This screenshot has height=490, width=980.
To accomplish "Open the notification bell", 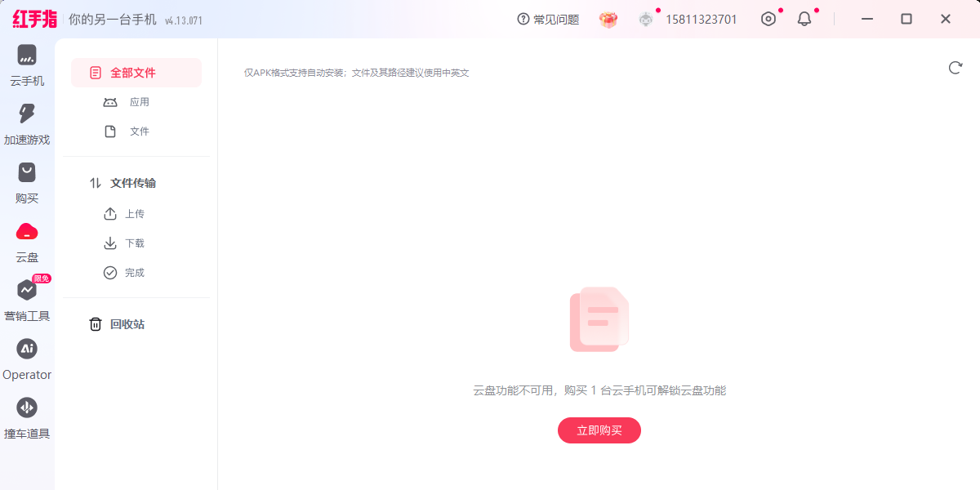I will coord(804,19).
